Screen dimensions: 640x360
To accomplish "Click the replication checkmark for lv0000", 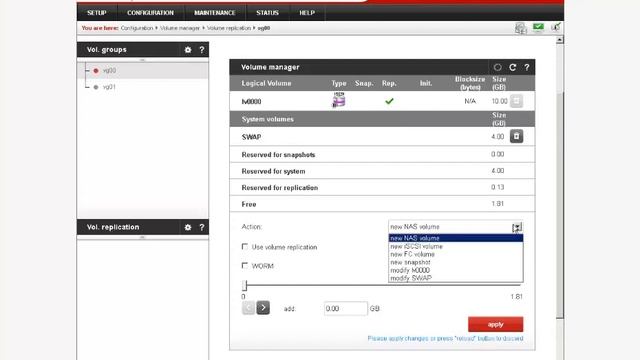I will (x=389, y=101).
